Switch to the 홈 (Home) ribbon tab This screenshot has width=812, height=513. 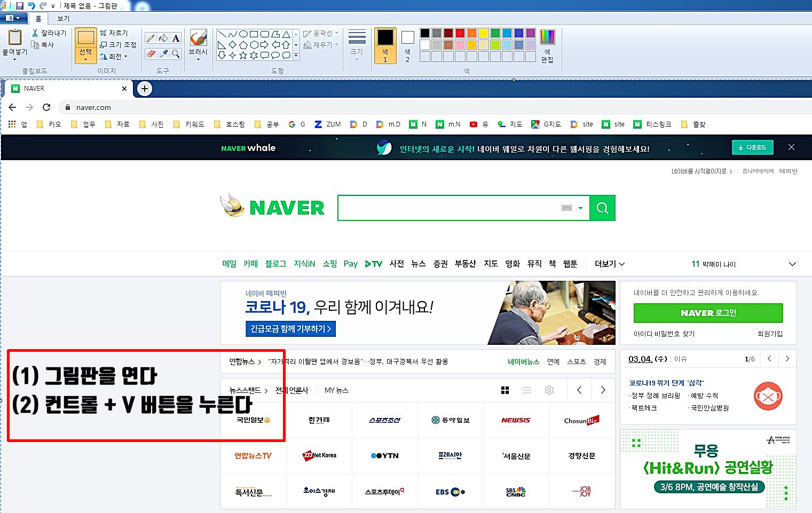(38, 19)
